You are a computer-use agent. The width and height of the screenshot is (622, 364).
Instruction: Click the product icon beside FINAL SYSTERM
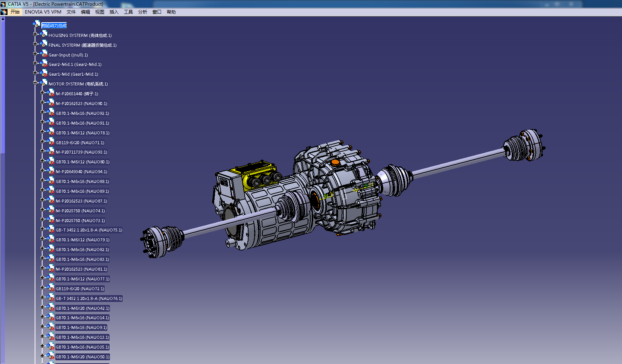click(44, 44)
